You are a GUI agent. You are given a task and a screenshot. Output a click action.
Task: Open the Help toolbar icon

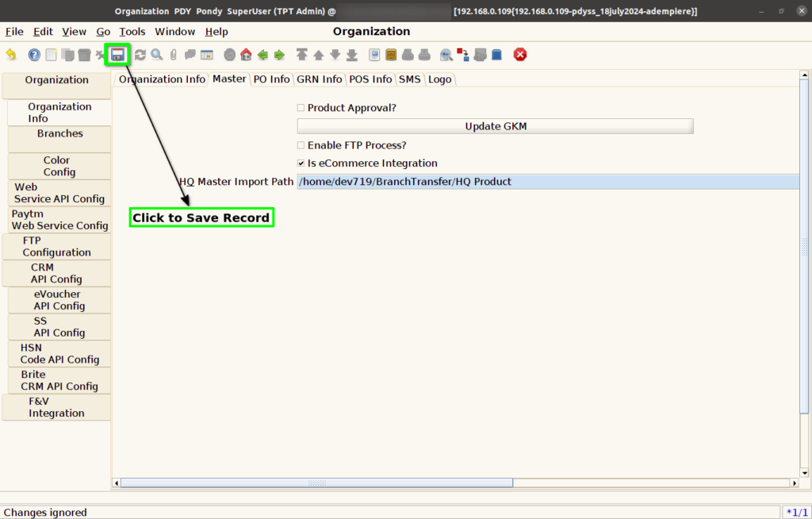(34, 55)
